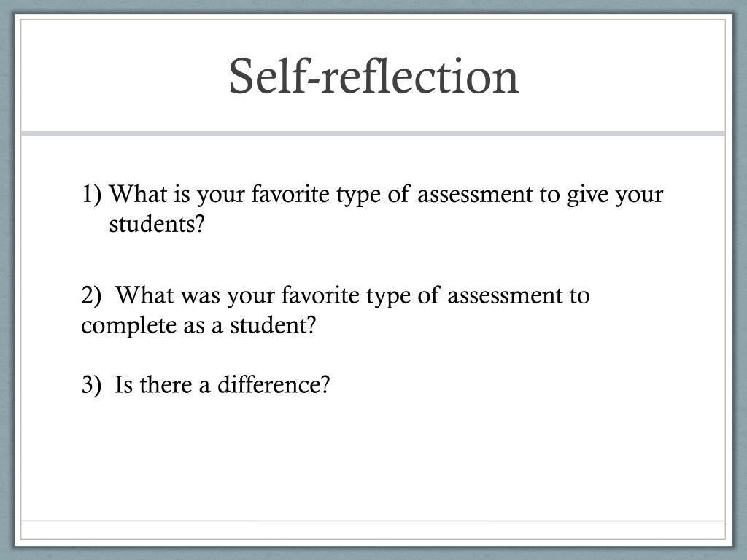
Task: Click the "1)" list number
Action: 91,194
